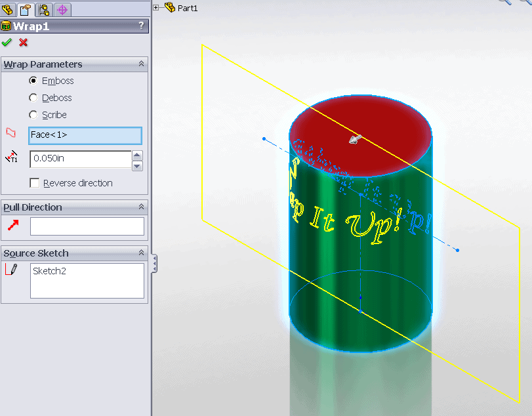Click the source sketch pencil icon

[x=11, y=269]
